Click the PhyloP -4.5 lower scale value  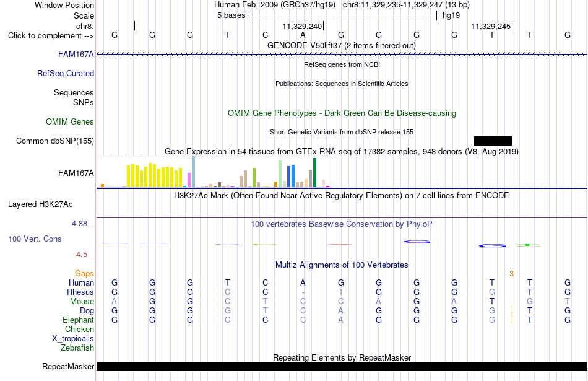coord(80,255)
